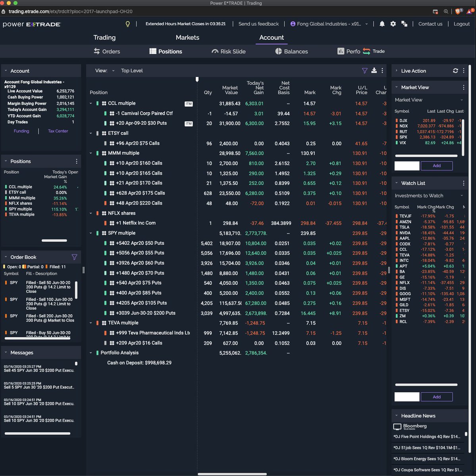Click Add button in Watch List
Viewport: 476px width, 476px height.
pos(437,397)
